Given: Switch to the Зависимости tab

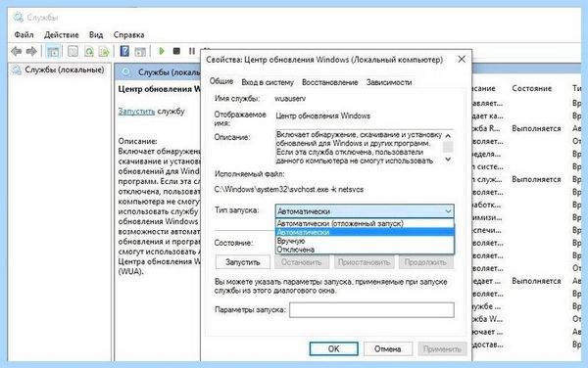Looking at the screenshot, I should [x=389, y=82].
